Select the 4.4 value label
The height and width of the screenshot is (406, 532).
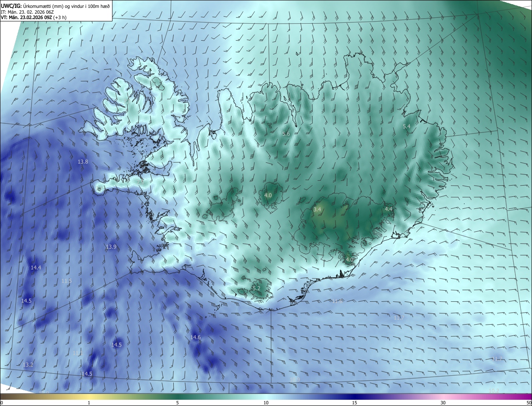point(389,209)
